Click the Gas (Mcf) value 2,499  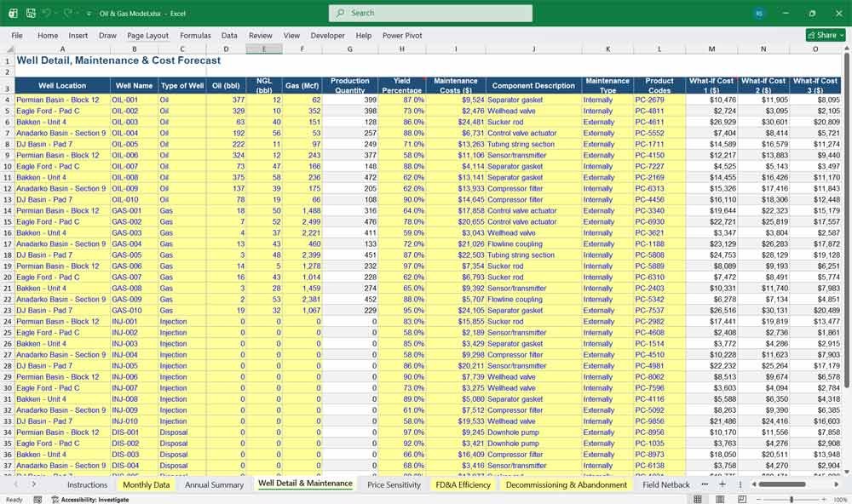click(x=302, y=221)
